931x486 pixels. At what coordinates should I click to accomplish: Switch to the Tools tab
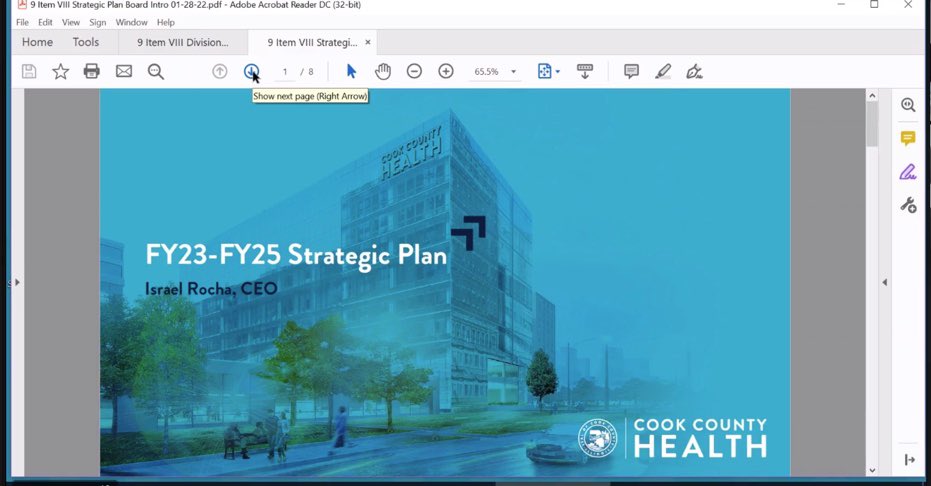[86, 42]
